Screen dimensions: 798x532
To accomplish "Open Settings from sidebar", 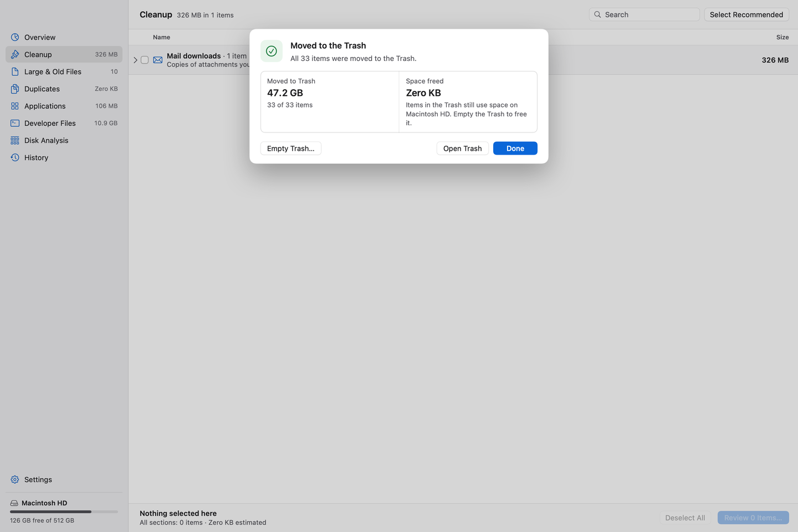I will tap(64, 479).
